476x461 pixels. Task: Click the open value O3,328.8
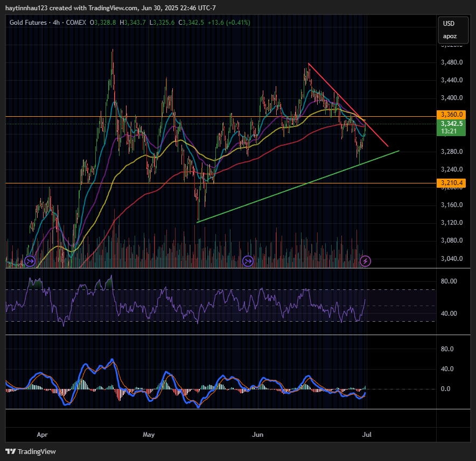(x=103, y=23)
